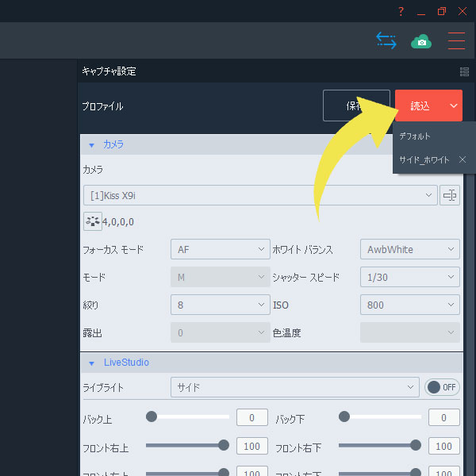The height and width of the screenshot is (476, 476).
Task: Click the focus point icon next to 4,0,0,0
Action: [91, 222]
